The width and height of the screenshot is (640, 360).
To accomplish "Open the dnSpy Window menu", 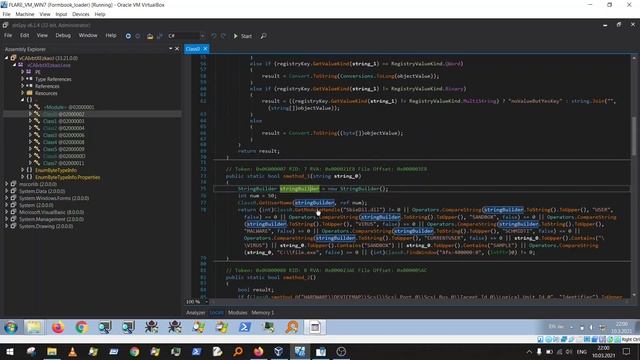I will tap(88, 36).
